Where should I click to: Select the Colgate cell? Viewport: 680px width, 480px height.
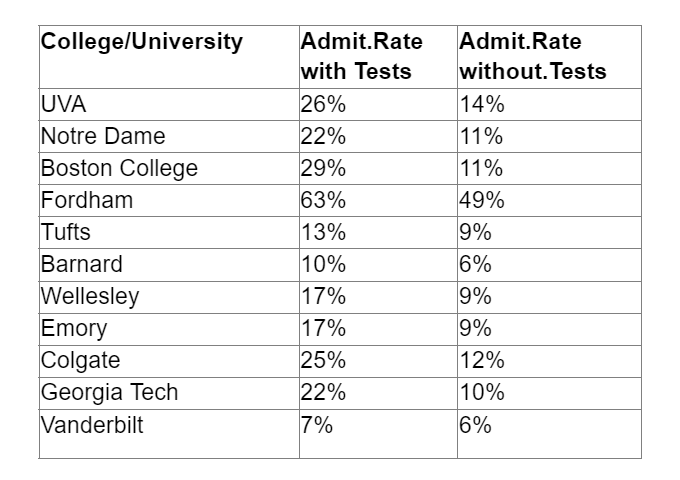tap(82, 360)
